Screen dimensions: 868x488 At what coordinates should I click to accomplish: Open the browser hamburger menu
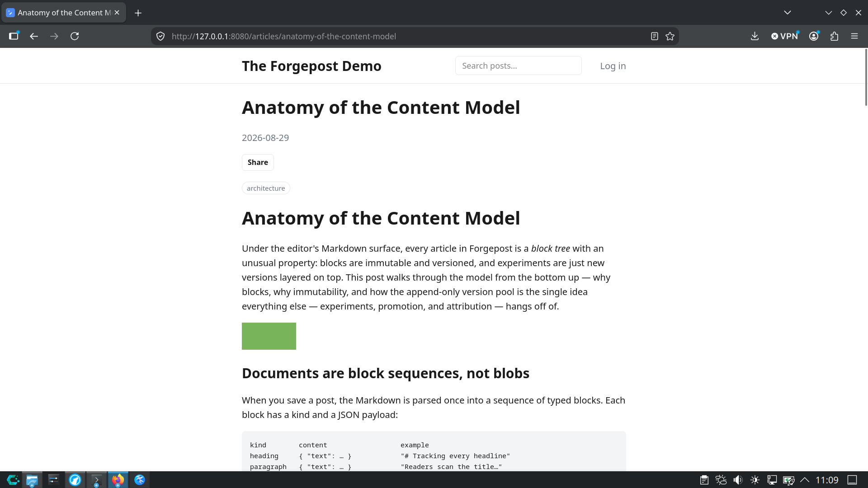[x=854, y=36]
